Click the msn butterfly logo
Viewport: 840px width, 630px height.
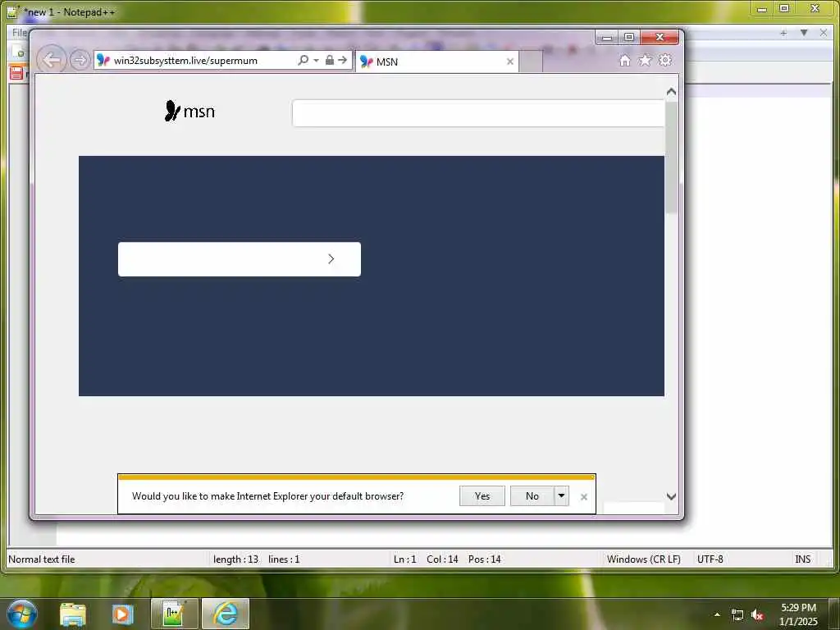click(x=189, y=111)
